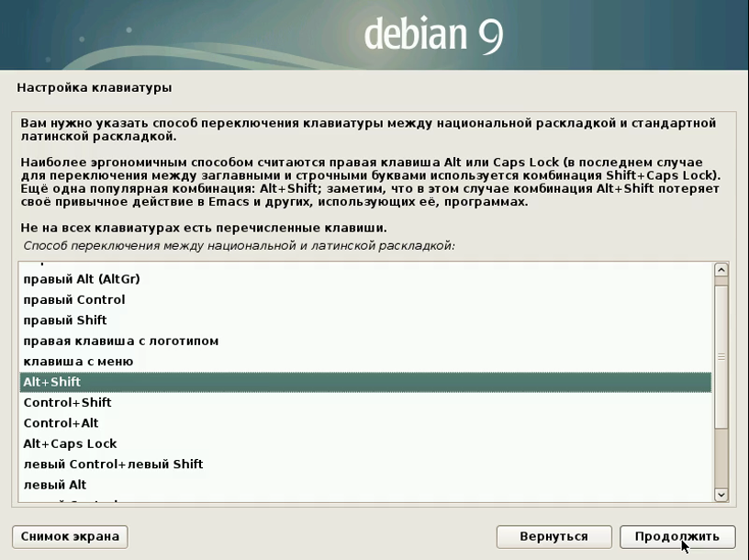749x560 pixels.
Task: Select правый Shift as the switch key
Action: click(64, 320)
